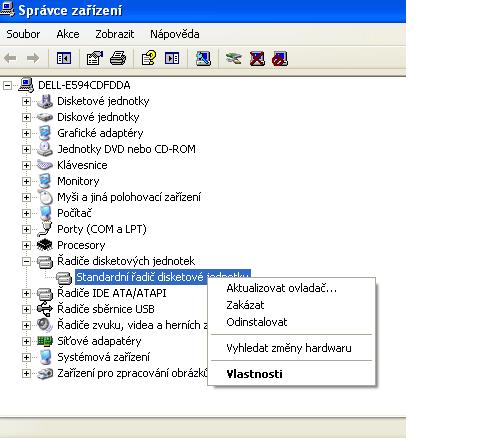
Task: Click the Forward arrow toolbar button
Action: click(x=33, y=59)
